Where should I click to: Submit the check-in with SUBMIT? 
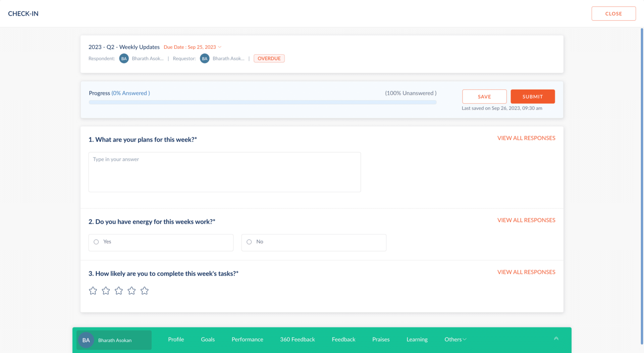tap(533, 97)
